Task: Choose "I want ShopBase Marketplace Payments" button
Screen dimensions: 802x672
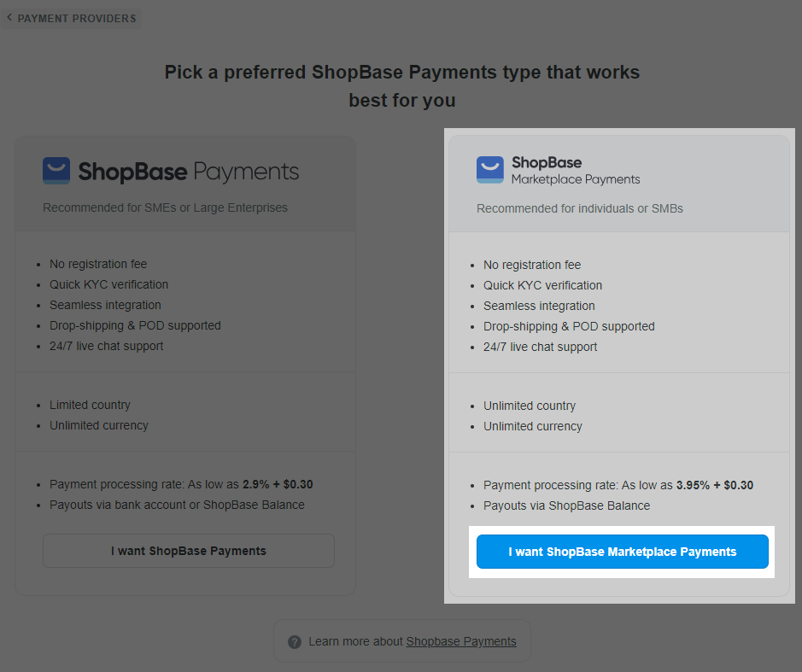Action: click(622, 552)
